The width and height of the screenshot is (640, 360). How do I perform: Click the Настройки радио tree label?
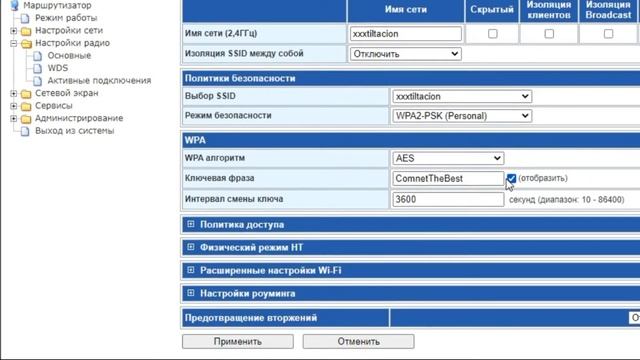pos(72,43)
